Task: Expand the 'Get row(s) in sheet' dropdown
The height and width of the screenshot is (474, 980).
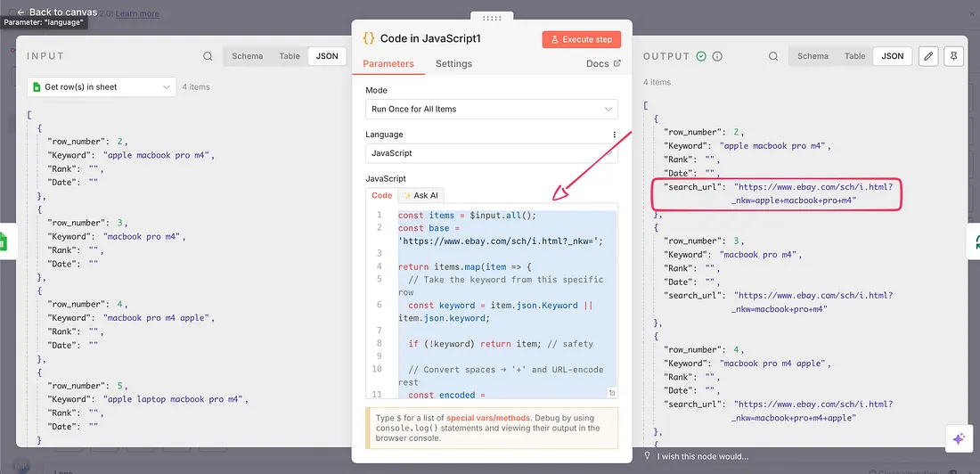Action: [x=101, y=87]
